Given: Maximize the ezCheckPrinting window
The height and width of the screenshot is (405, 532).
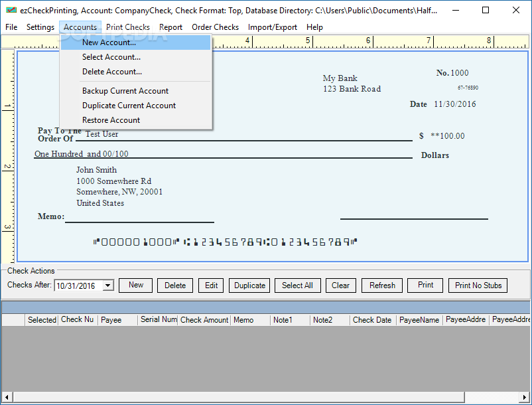Looking at the screenshot, I should [486, 10].
